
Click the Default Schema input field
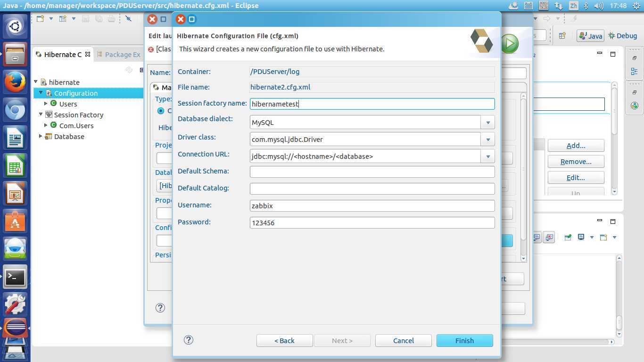pos(372,172)
